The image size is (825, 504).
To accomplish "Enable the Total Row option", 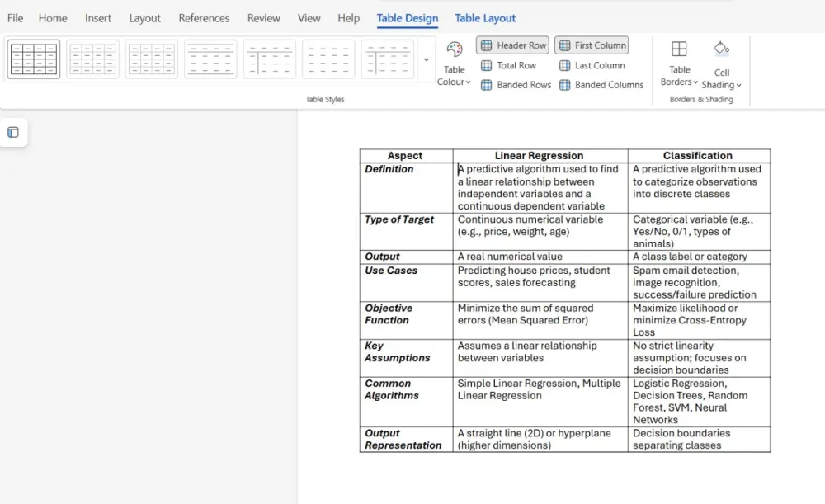I will (508, 65).
